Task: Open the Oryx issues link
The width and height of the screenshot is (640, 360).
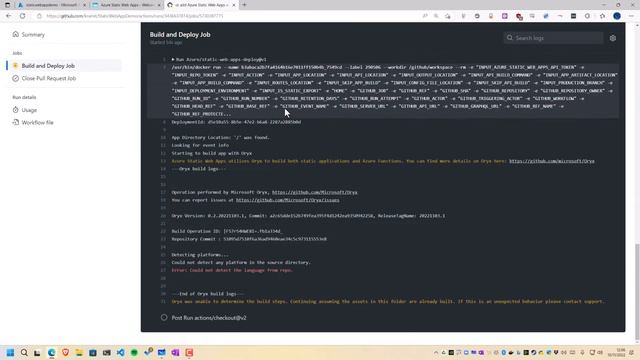Action: click(287, 200)
